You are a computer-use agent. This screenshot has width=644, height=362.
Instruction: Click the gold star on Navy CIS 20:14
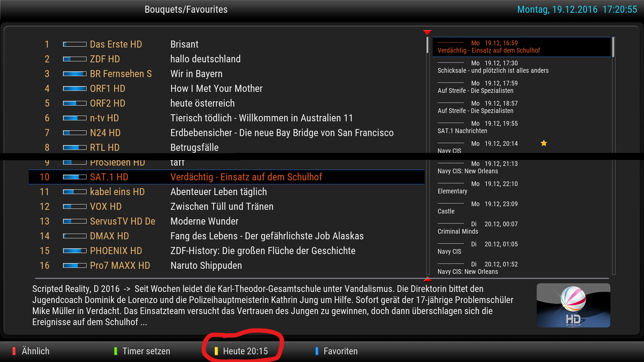click(x=544, y=143)
